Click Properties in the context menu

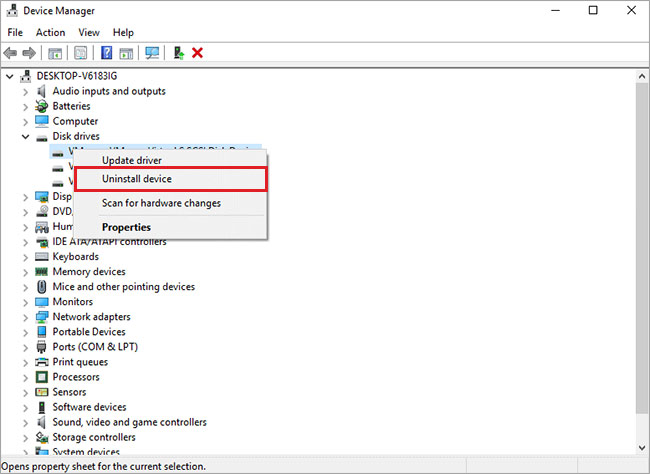[x=126, y=227]
